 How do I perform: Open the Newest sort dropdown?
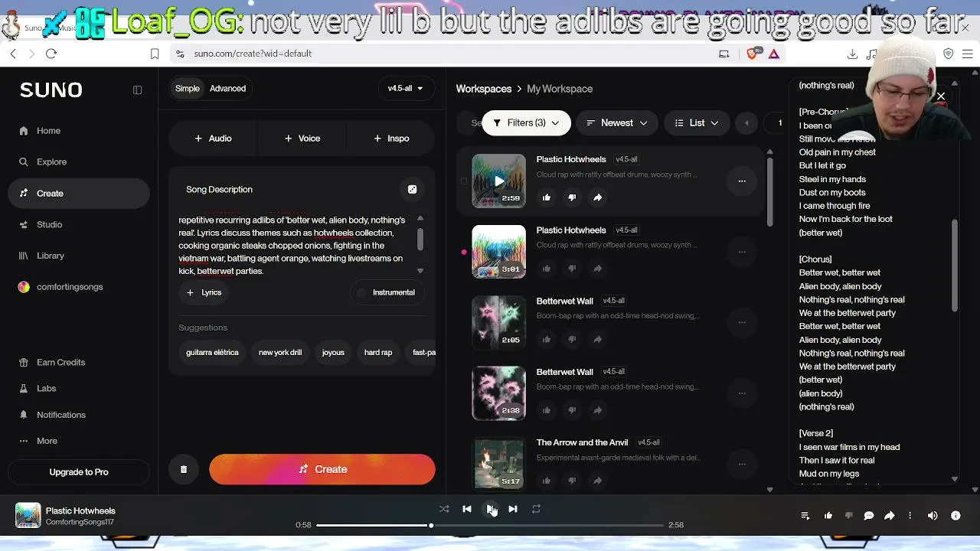click(x=616, y=122)
